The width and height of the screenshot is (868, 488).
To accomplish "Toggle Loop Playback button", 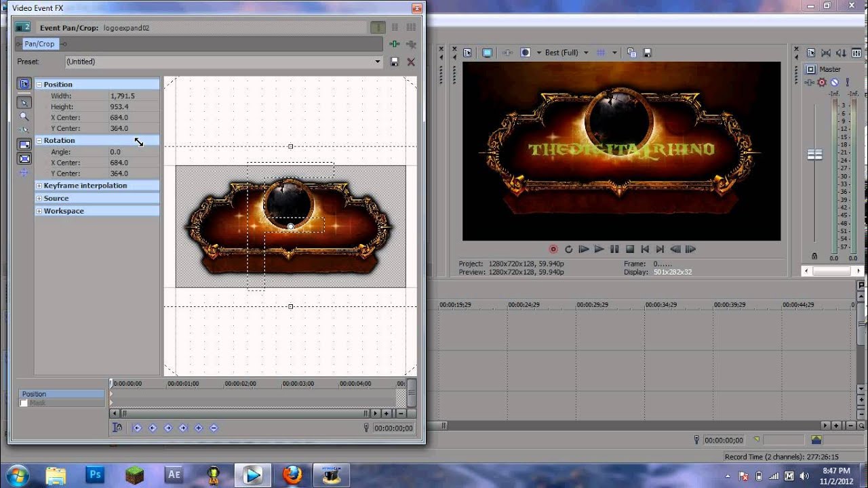I will [569, 249].
